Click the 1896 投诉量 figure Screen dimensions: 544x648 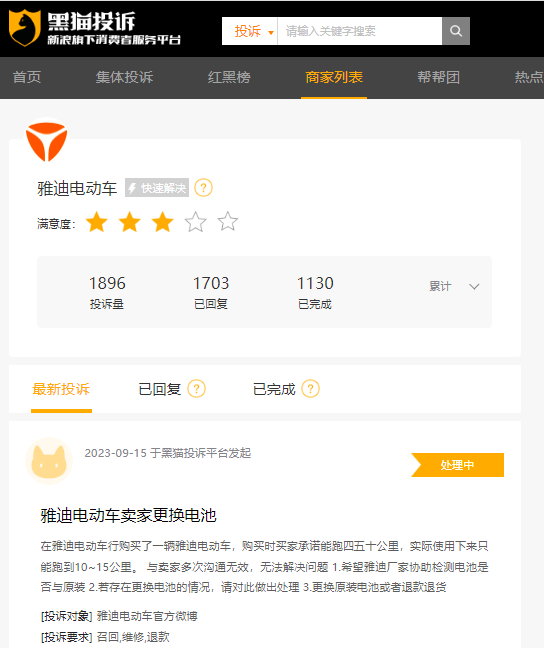pos(107,292)
